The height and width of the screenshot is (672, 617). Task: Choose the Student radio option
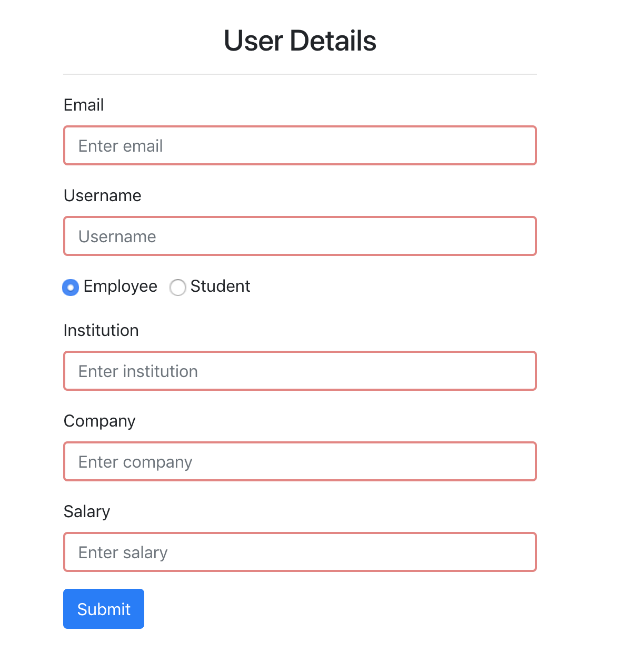click(x=178, y=288)
